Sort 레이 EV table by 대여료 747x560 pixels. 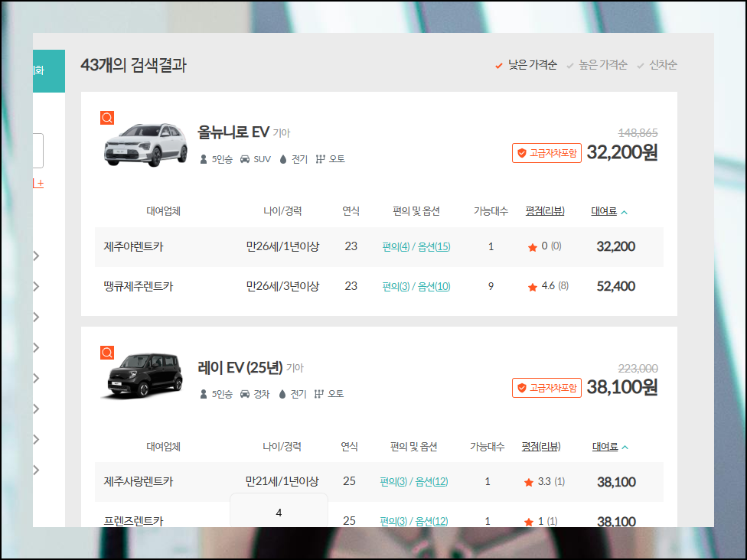[x=610, y=447]
